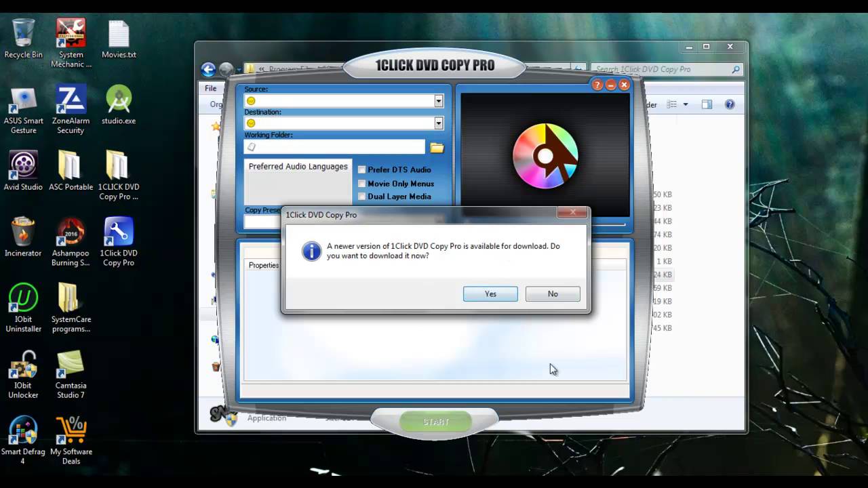Select the Camtasia Studio 7 shortcut
This screenshot has height=488, width=868.
(x=71, y=374)
